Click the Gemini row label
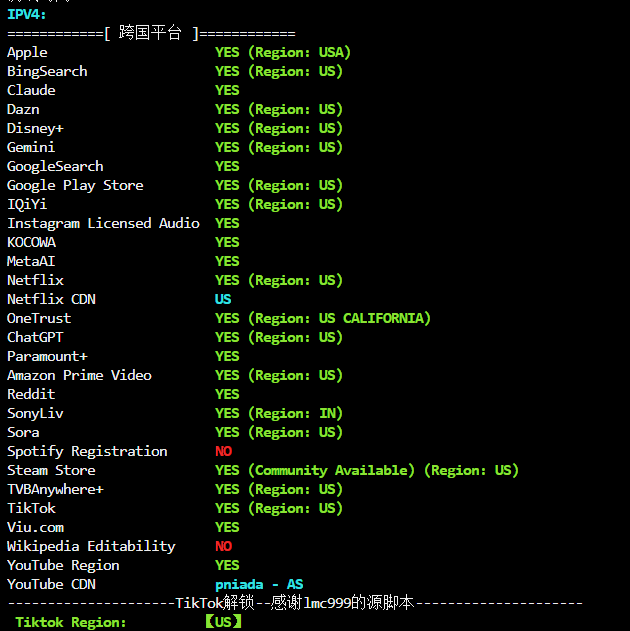The width and height of the screenshot is (630, 631). 31,147
